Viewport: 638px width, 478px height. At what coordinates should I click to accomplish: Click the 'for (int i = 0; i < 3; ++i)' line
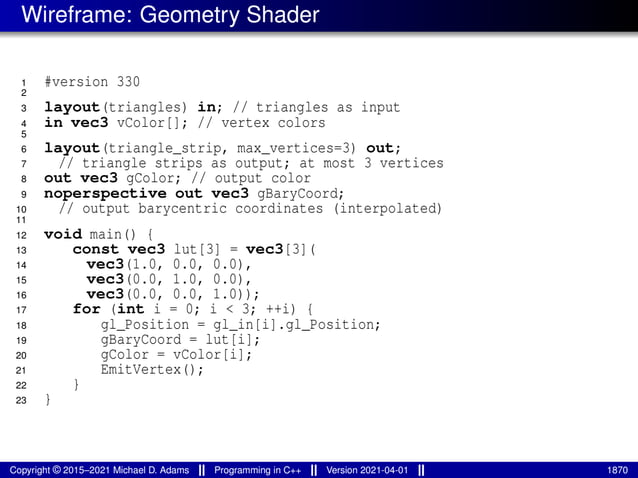click(x=193, y=309)
